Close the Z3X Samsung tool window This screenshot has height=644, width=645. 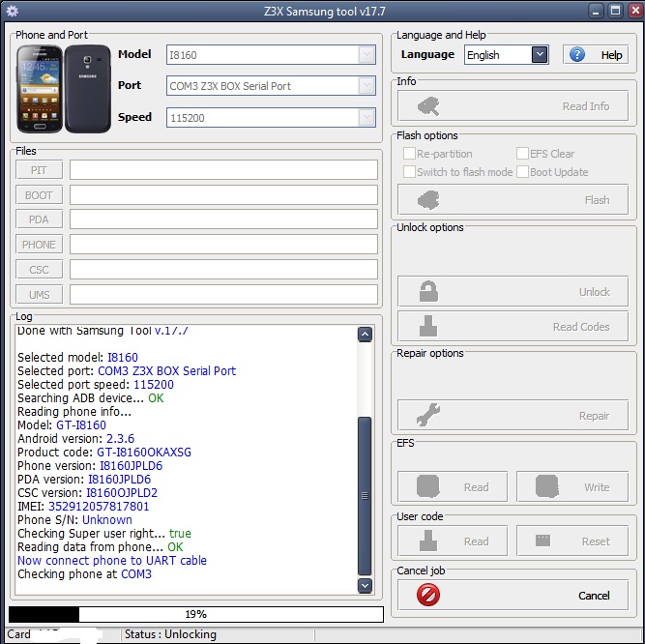point(635,11)
